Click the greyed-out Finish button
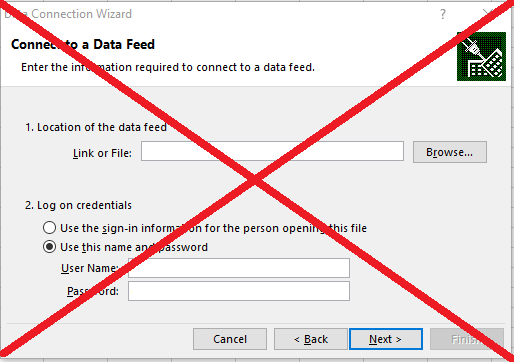 [x=467, y=339]
